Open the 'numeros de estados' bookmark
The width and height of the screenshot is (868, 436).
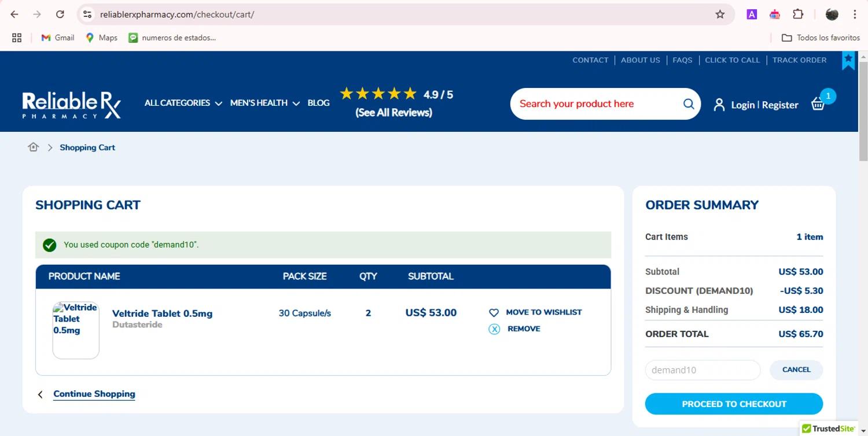pyautogui.click(x=172, y=38)
